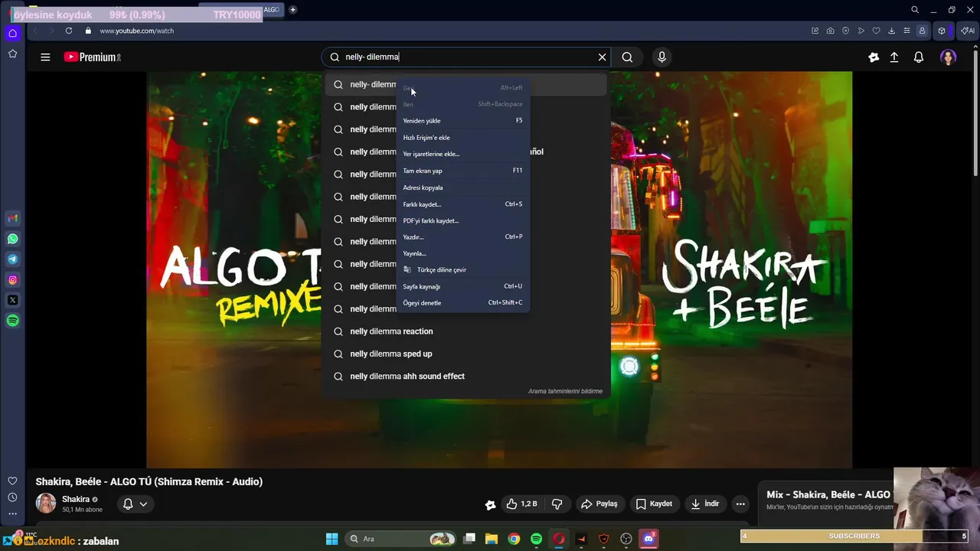
Task: Open Spotify in Opera sidebar
Action: click(12, 321)
